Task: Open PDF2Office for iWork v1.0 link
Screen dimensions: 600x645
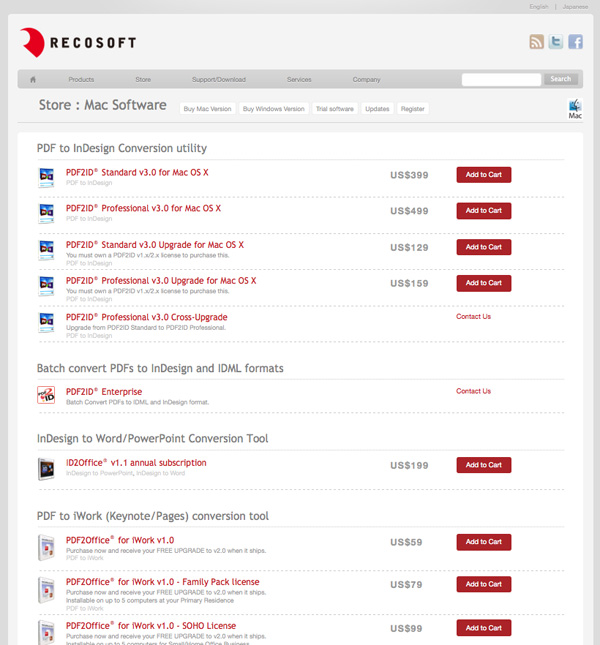Action: [120, 540]
